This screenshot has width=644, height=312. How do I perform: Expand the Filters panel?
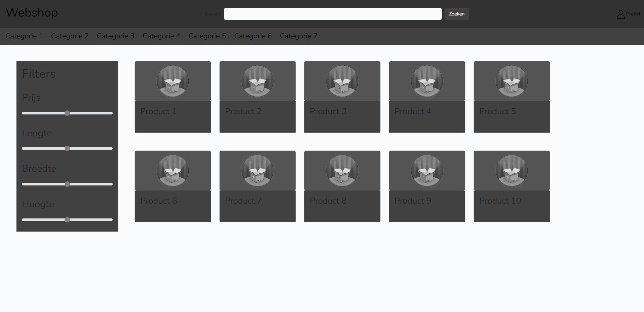pyautogui.click(x=39, y=74)
